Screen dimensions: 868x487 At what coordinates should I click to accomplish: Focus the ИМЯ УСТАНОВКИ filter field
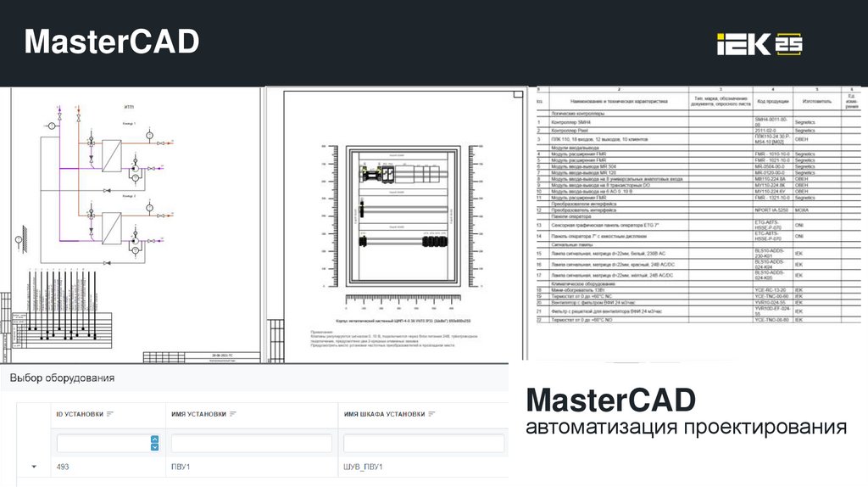251,443
